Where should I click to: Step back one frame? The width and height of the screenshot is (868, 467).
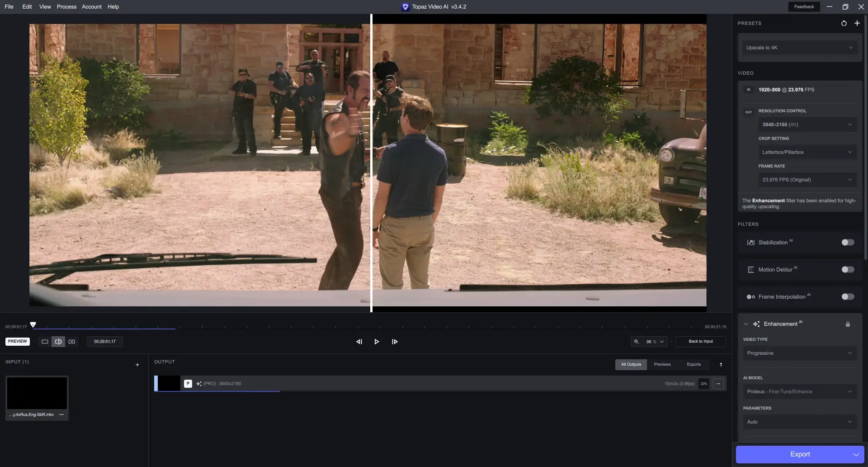(x=359, y=342)
